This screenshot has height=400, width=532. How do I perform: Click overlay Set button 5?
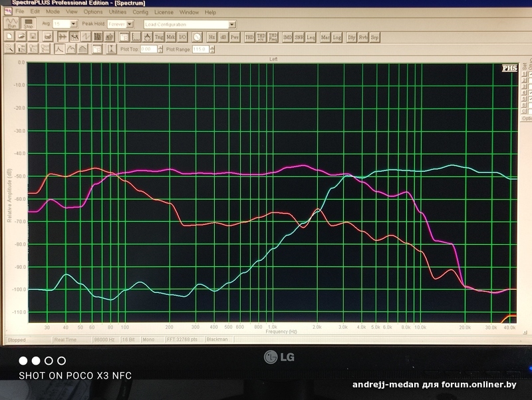click(x=524, y=99)
